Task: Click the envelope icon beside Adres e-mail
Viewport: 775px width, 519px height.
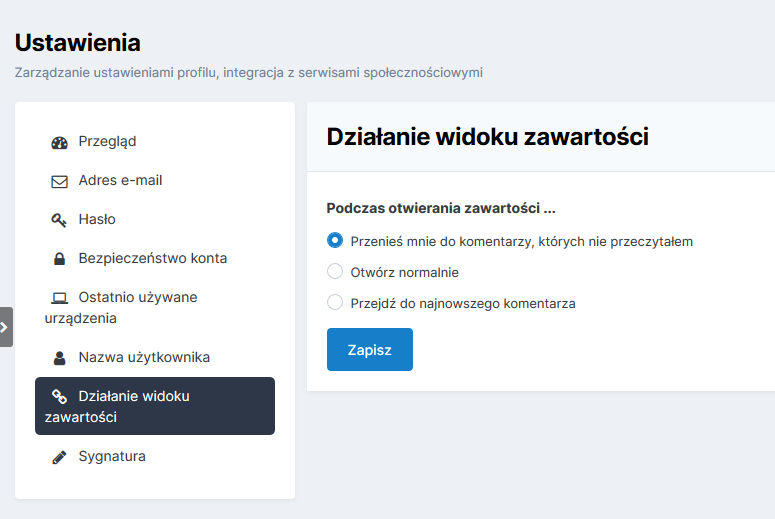Action: tap(59, 181)
